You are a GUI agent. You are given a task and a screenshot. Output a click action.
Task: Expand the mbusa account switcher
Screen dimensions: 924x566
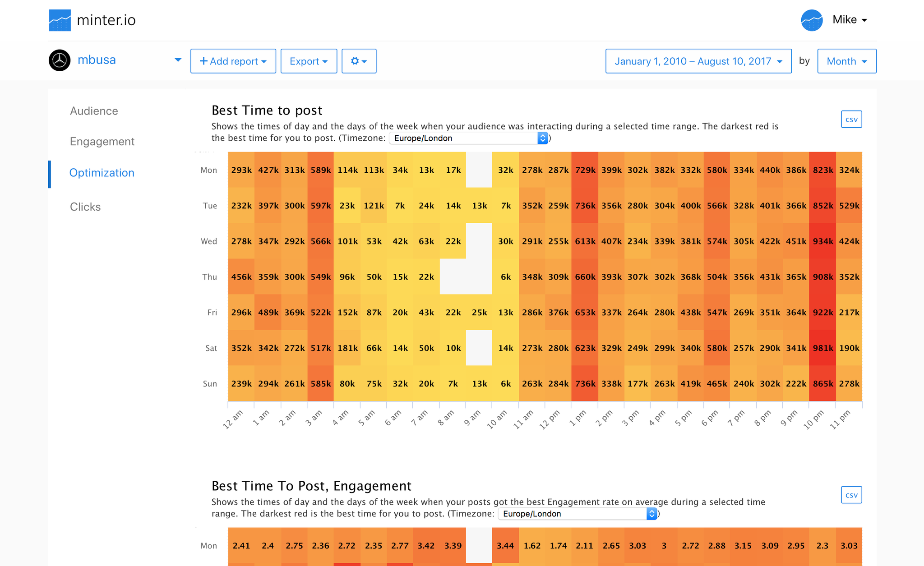tap(177, 60)
